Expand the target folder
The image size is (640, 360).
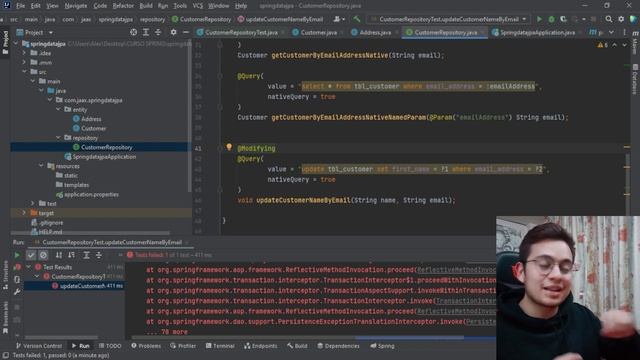(24, 213)
